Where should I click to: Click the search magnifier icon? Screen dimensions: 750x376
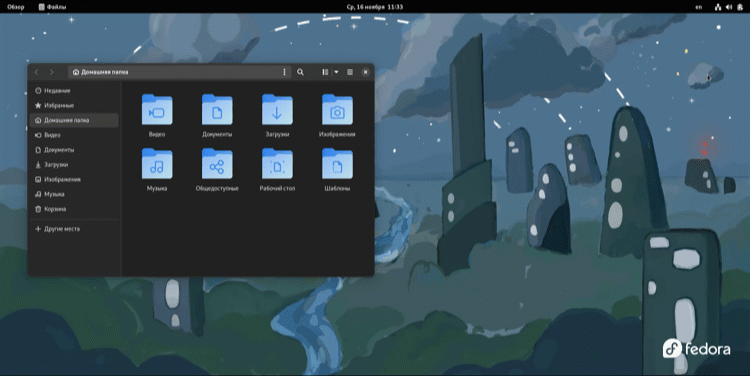coord(300,72)
